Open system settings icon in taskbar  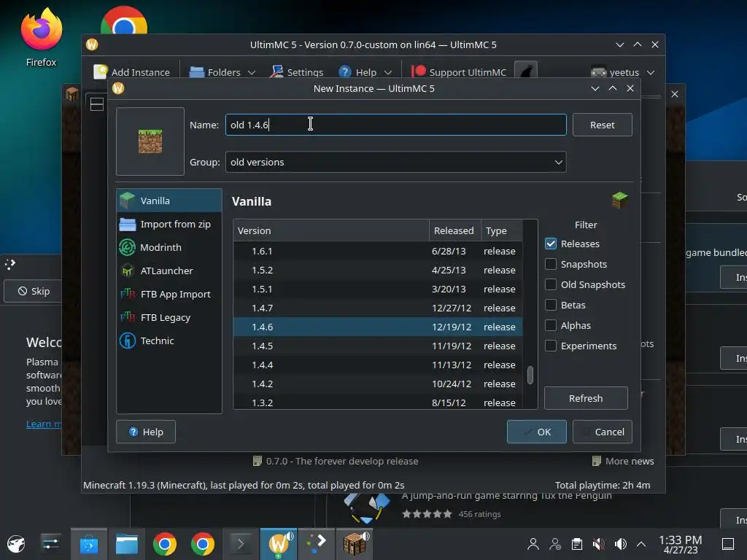(x=50, y=543)
